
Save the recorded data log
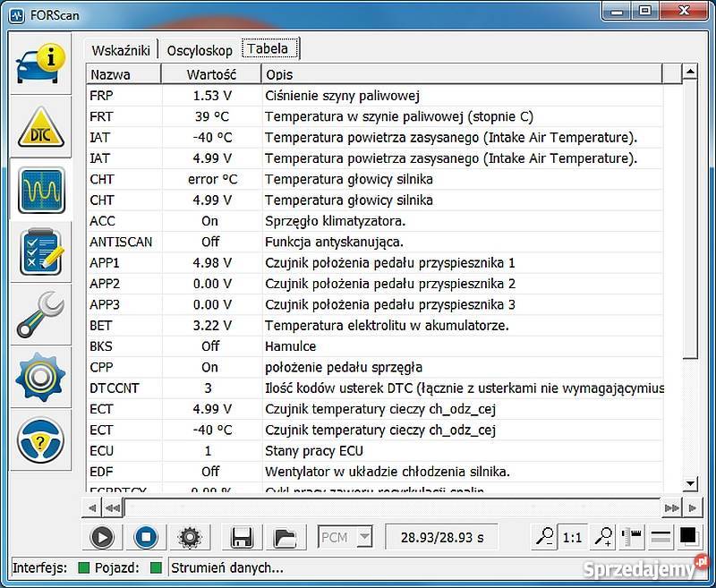[x=242, y=537]
